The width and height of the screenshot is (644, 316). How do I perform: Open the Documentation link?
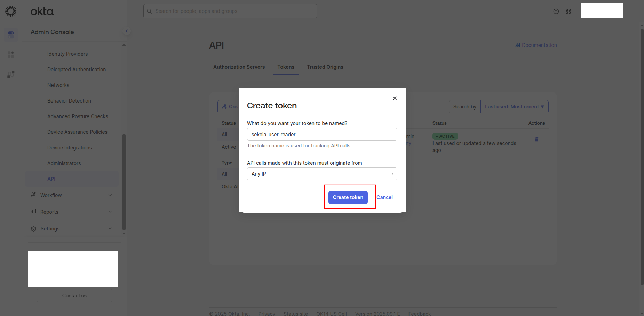536,45
